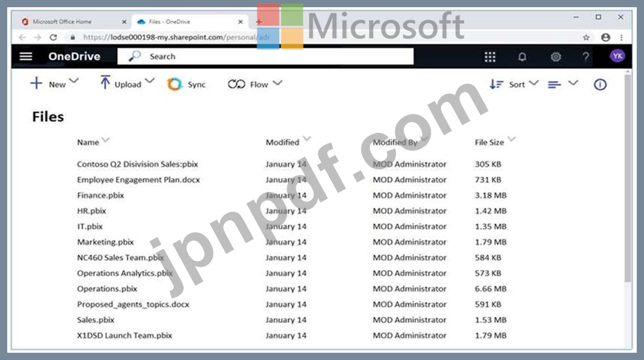The width and height of the screenshot is (644, 360).
Task: Expand the Flow dropdown chevron
Action: 277,83
